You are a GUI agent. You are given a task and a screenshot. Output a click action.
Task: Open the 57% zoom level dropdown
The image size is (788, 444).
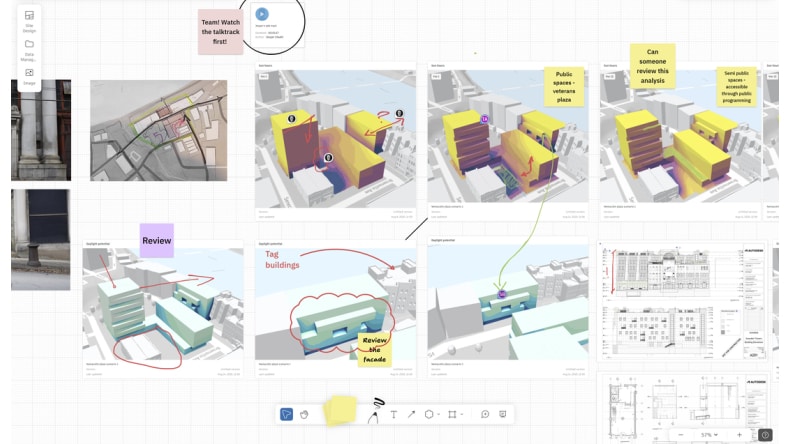pos(709,435)
